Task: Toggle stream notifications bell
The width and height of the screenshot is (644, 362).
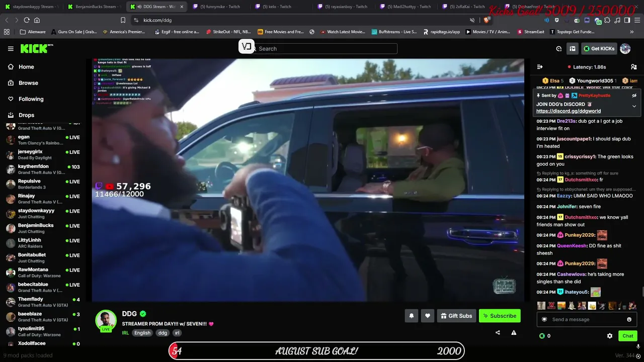Action: pos(411,316)
